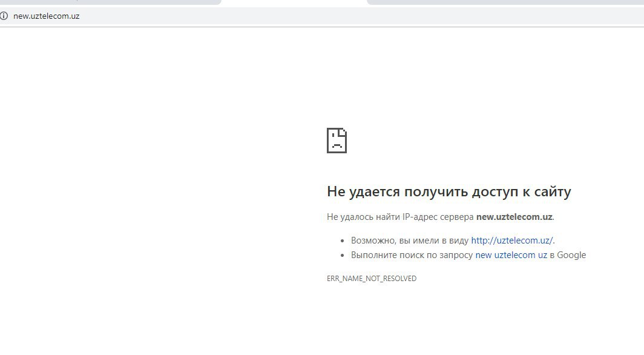This screenshot has height=355, width=644.
Task: Click the site info icon in address bar
Action: click(4, 16)
